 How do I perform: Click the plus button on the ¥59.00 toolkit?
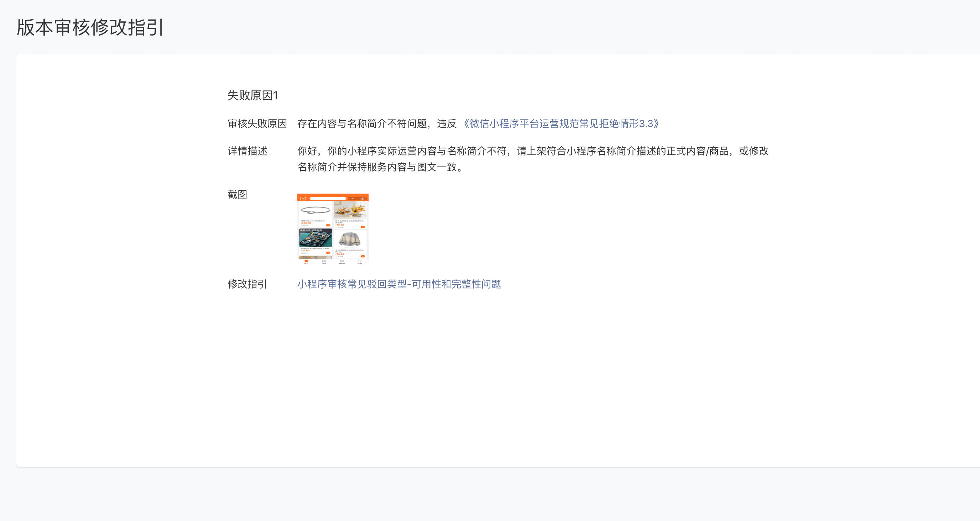[328, 253]
